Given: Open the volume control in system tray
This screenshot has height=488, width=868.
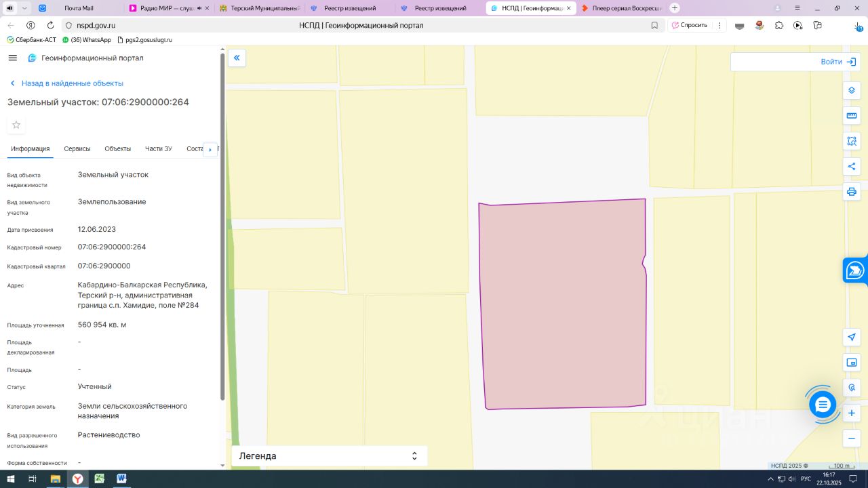Looking at the screenshot, I should (791, 479).
